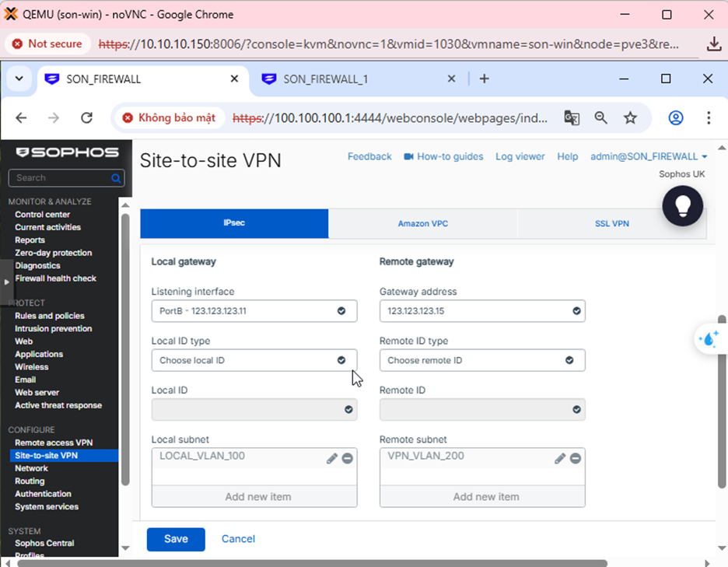The image size is (728, 567).
Task: Select Remote access VPN in sidebar
Action: pos(54,443)
